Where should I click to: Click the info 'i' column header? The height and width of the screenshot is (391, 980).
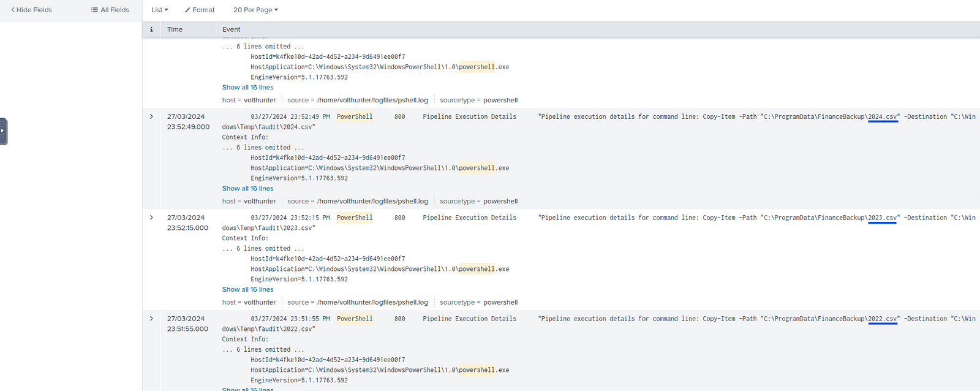[x=151, y=29]
